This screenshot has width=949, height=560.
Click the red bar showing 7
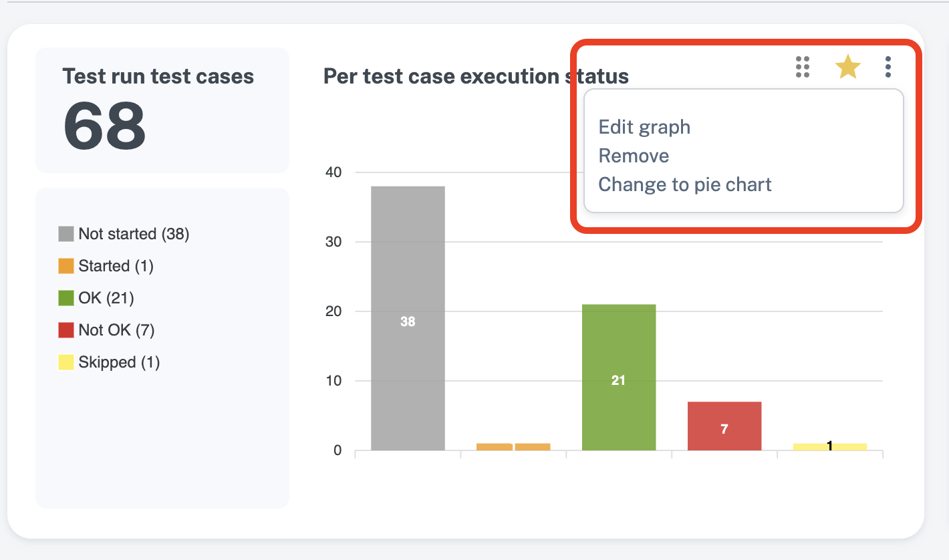724,426
